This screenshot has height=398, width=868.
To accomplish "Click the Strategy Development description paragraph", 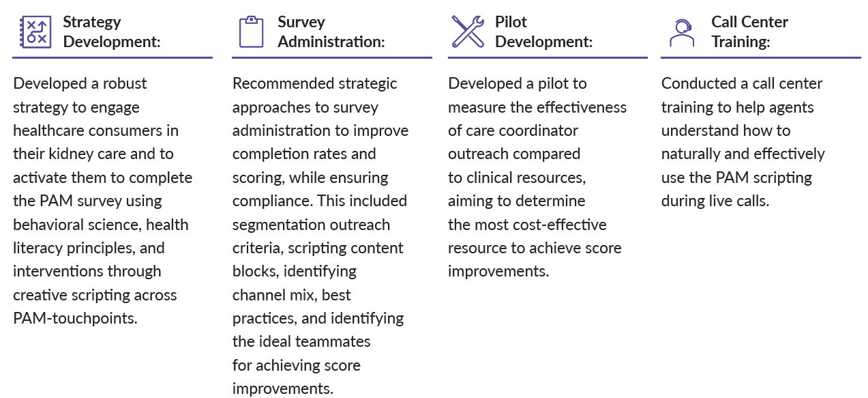I will click(x=103, y=201).
